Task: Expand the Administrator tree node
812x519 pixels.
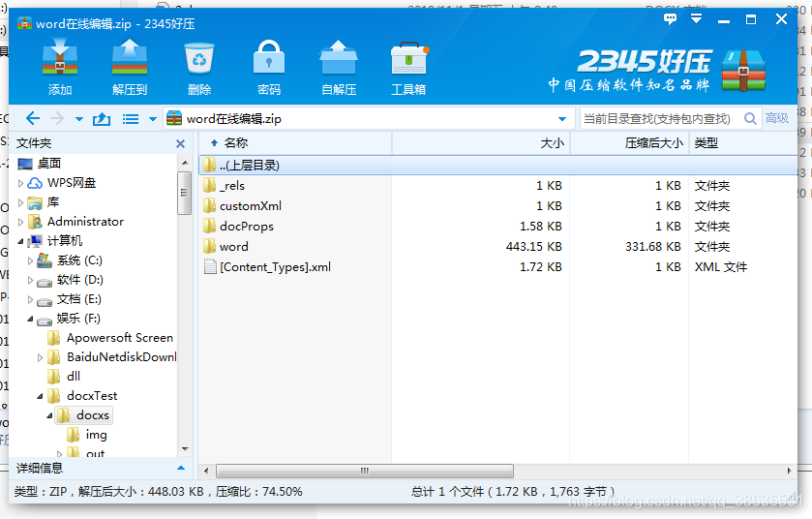Action: (20, 222)
